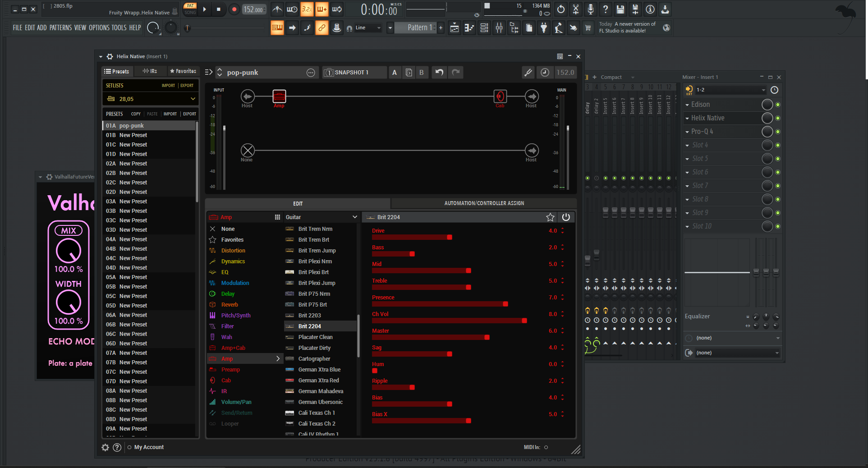Collapse the Helix preset sidebar
868x468 pixels.
(x=209, y=72)
